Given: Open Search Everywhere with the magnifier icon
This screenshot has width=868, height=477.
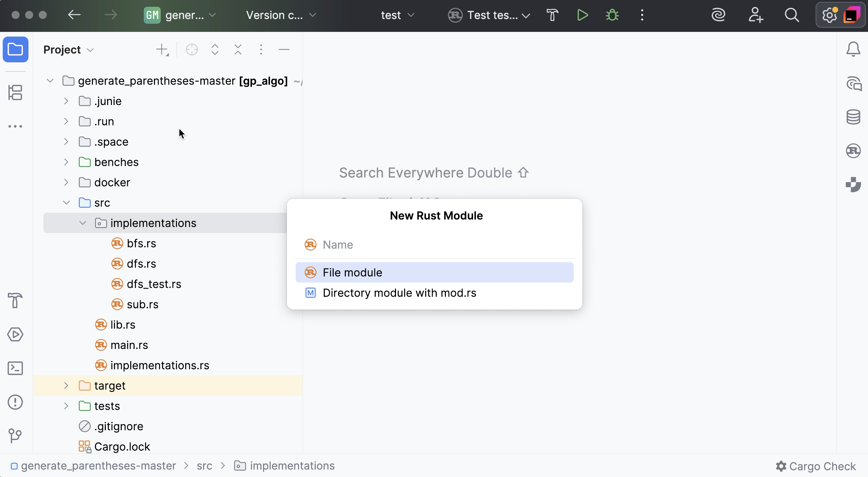Looking at the screenshot, I should point(792,15).
